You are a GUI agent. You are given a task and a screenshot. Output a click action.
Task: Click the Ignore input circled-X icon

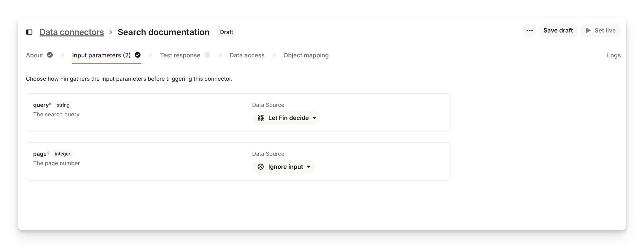[261, 167]
